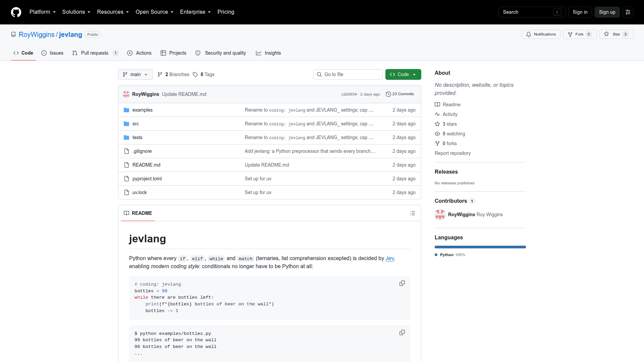Click the Releases heading link
This screenshot has width=644, height=362.
446,172
